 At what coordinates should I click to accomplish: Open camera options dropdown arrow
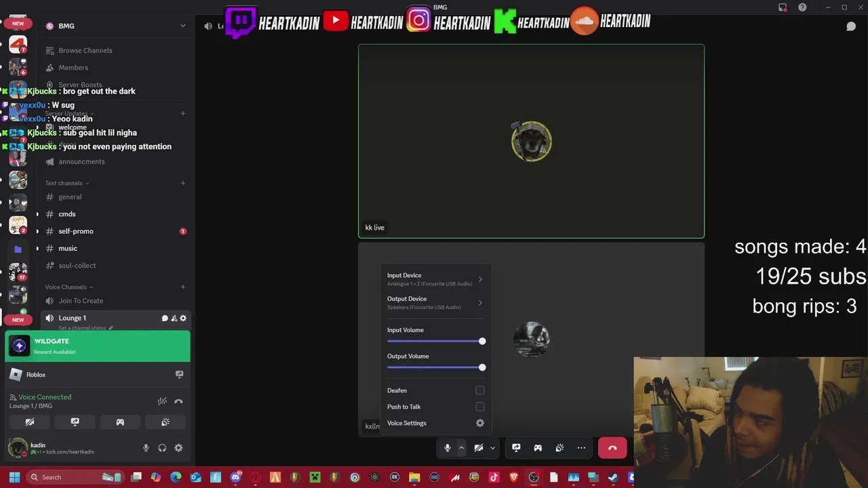(492, 448)
